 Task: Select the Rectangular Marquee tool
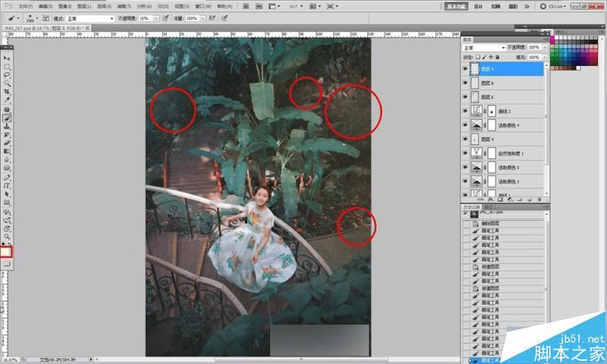(x=7, y=67)
